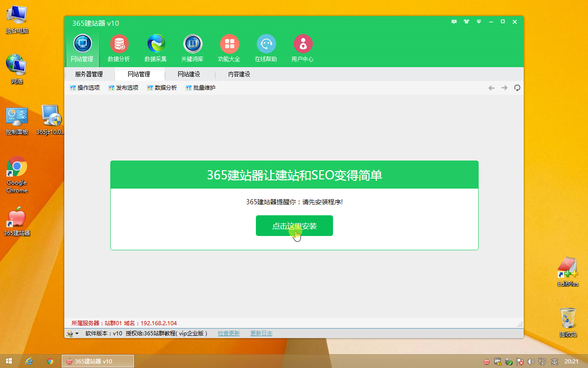Switch to the 内容建设 tab

coord(239,74)
